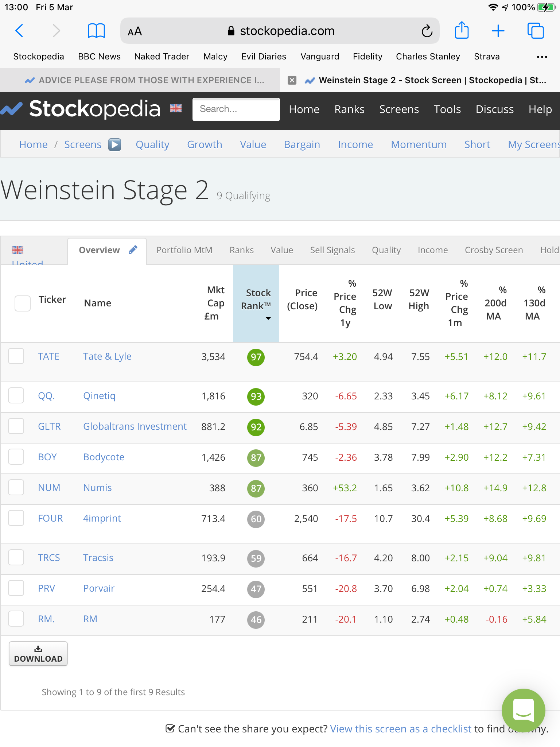Switch to the Sell Signals tab
This screenshot has width=560, height=747.
(332, 250)
